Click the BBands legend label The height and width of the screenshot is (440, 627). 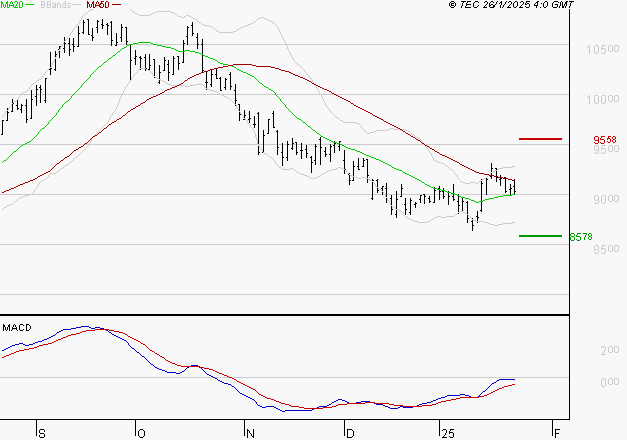[56, 5]
